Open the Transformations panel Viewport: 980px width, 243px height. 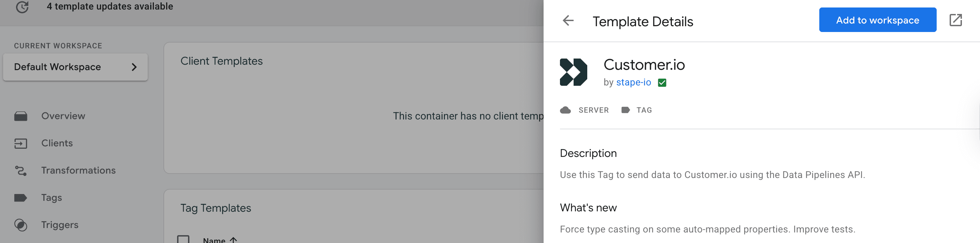point(79,170)
